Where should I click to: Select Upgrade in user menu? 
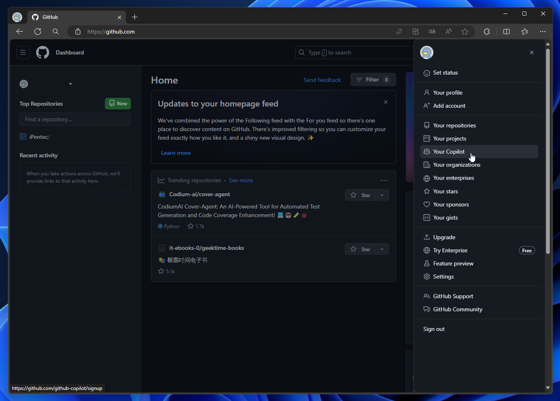pos(479,237)
